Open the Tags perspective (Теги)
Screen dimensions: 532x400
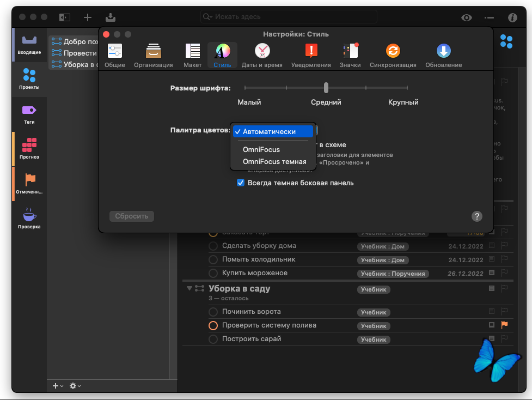29,114
